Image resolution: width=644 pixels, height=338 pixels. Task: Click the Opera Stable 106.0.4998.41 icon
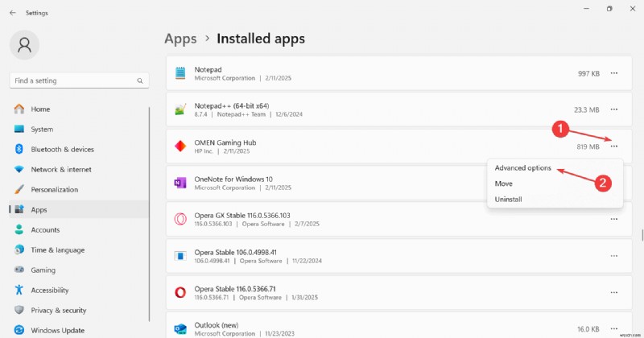tap(180, 256)
